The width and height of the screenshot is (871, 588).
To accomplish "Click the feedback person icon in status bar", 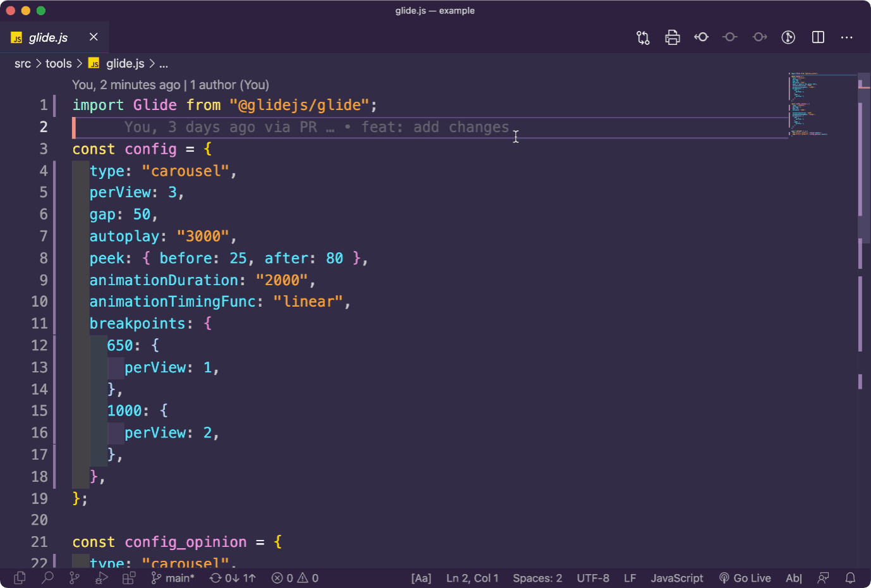I will coord(823,578).
